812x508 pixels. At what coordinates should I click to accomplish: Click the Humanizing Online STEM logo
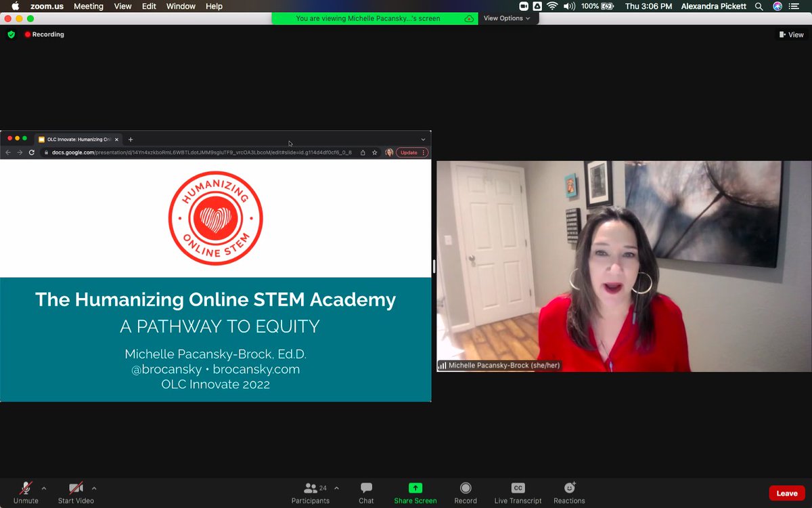pyautogui.click(x=215, y=218)
